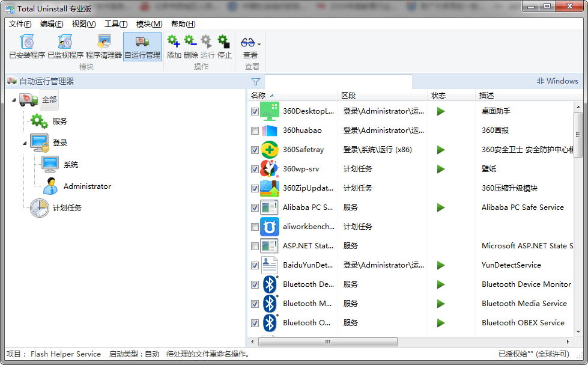The width and height of the screenshot is (588, 365).
Task: Open the 文件(F) menu
Action: [x=20, y=24]
